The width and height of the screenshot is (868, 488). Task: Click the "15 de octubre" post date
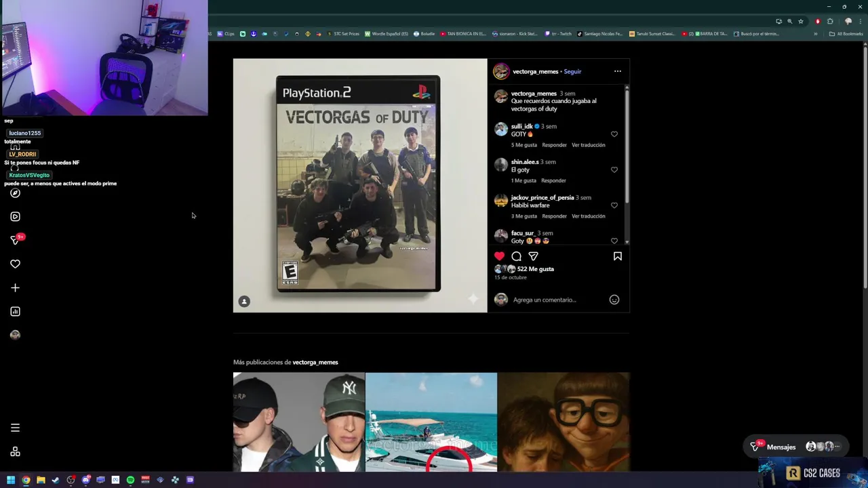(x=511, y=278)
